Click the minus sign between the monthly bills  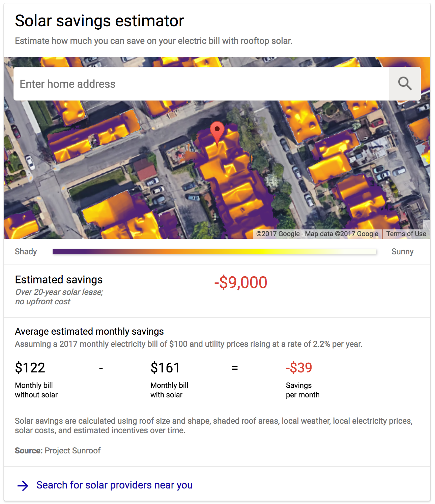[x=101, y=368]
